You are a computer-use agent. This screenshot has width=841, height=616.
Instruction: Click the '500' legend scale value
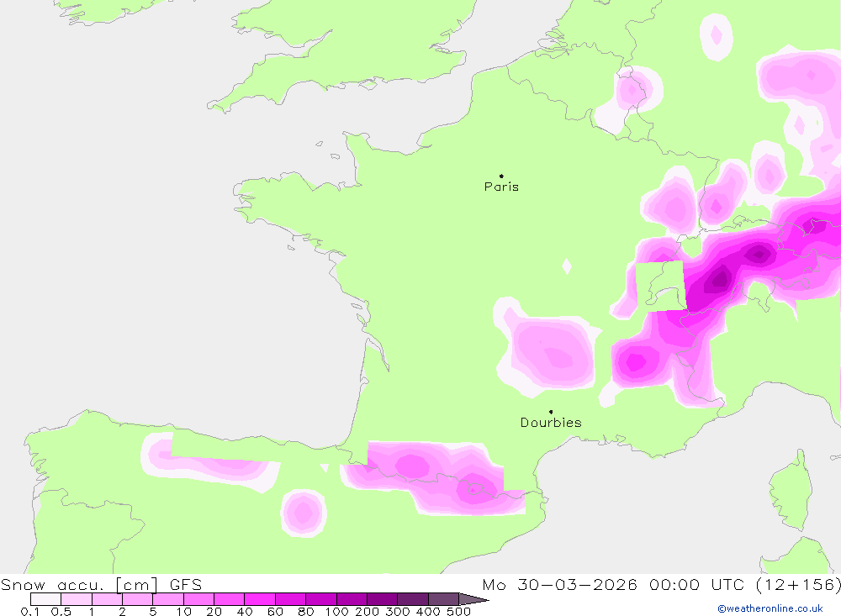[x=458, y=611]
